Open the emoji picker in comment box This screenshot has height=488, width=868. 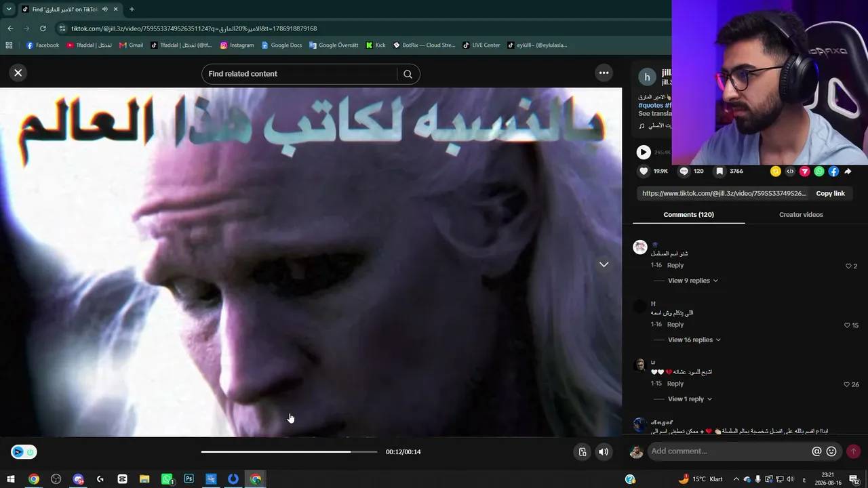(x=831, y=451)
